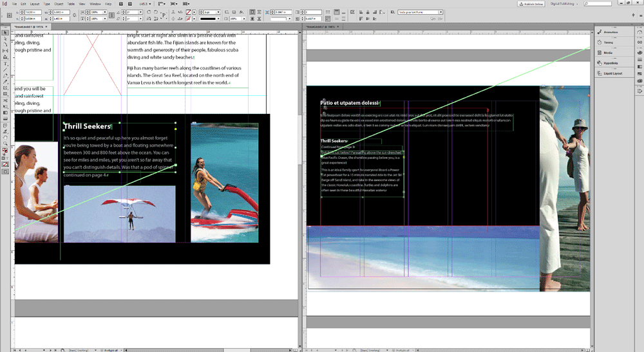644x352 pixels.
Task: Select the Type tool
Action: point(5,64)
